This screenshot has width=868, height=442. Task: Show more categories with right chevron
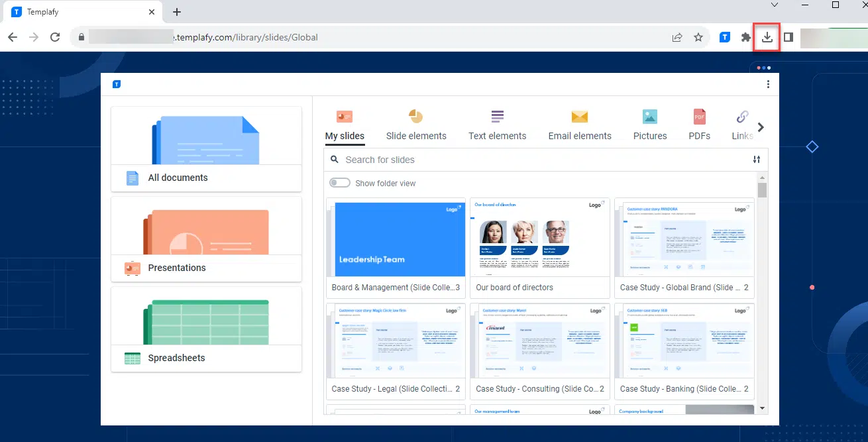(761, 127)
